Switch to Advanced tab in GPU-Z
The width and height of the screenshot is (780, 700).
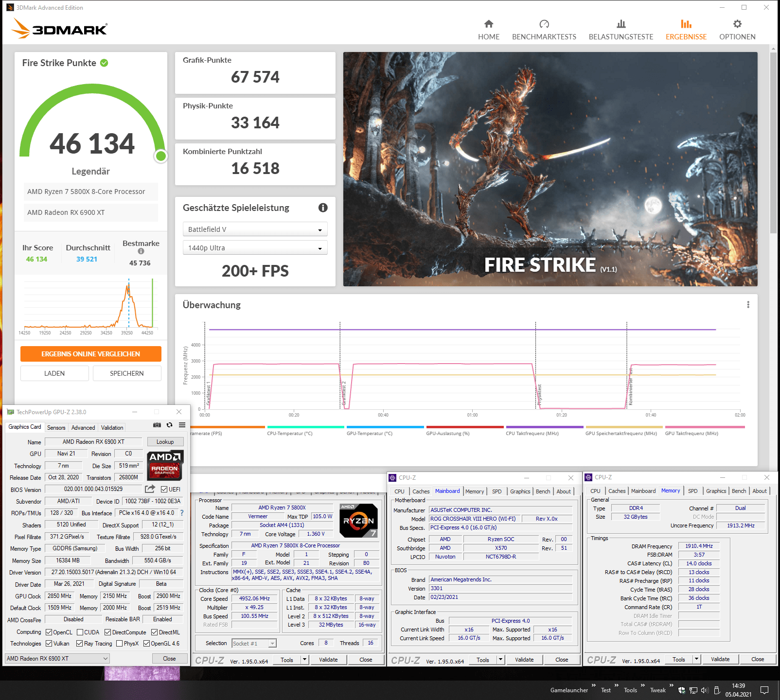[x=83, y=428]
